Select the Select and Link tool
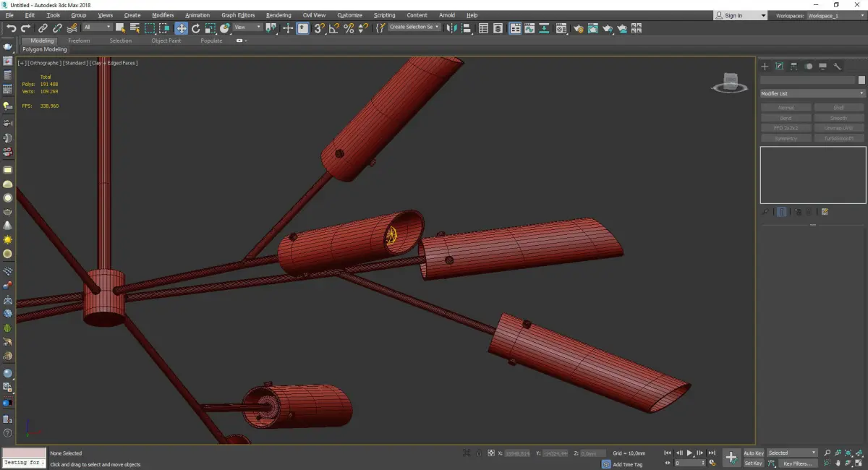This screenshot has width=868, height=470. (43, 28)
